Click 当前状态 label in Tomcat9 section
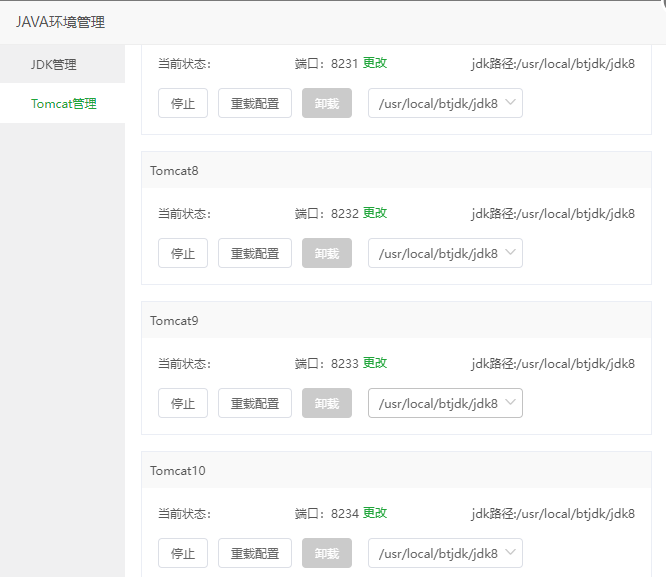 tap(185, 364)
